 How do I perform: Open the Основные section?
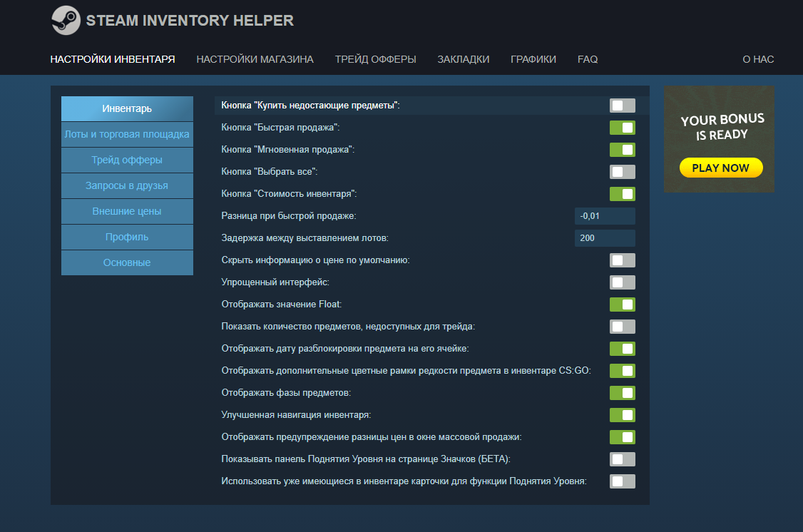[127, 262]
